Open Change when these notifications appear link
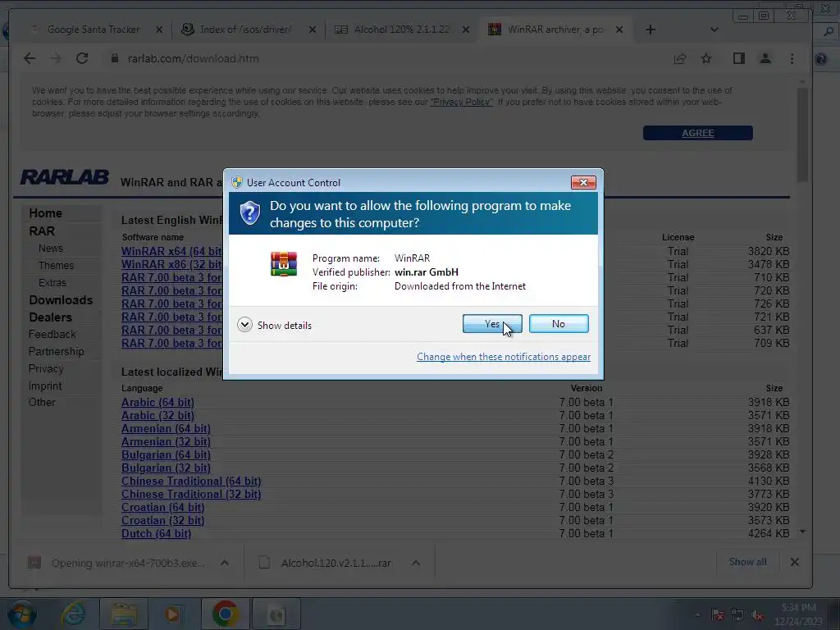The image size is (840, 630). click(504, 357)
